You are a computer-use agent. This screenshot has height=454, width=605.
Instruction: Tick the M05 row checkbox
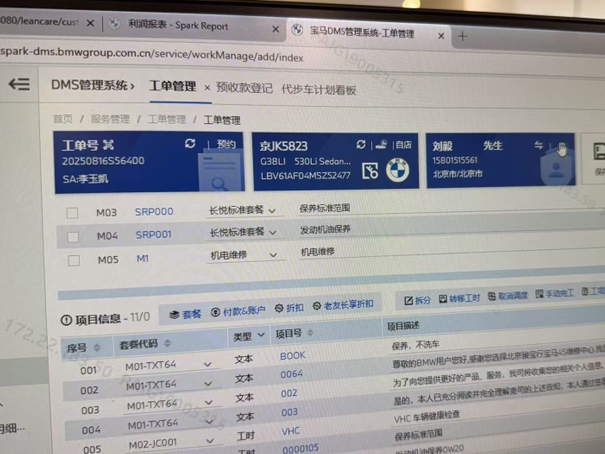click(x=74, y=260)
